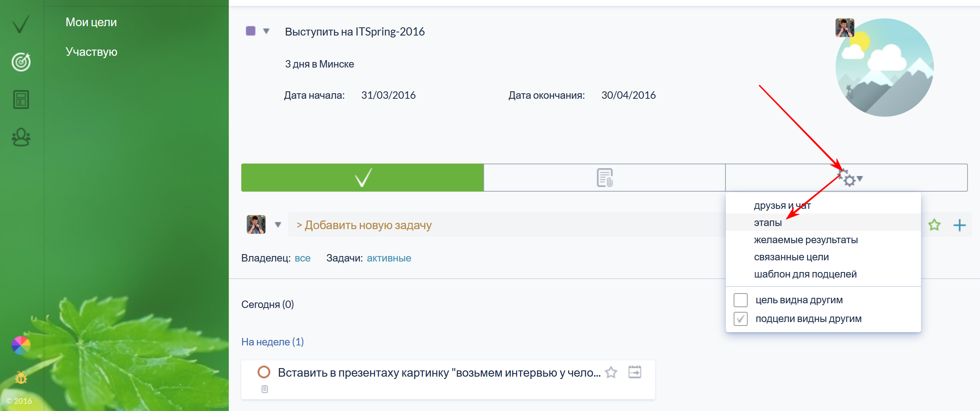Select "этапы" in the settings menu
The image size is (980, 411).
tap(768, 223)
